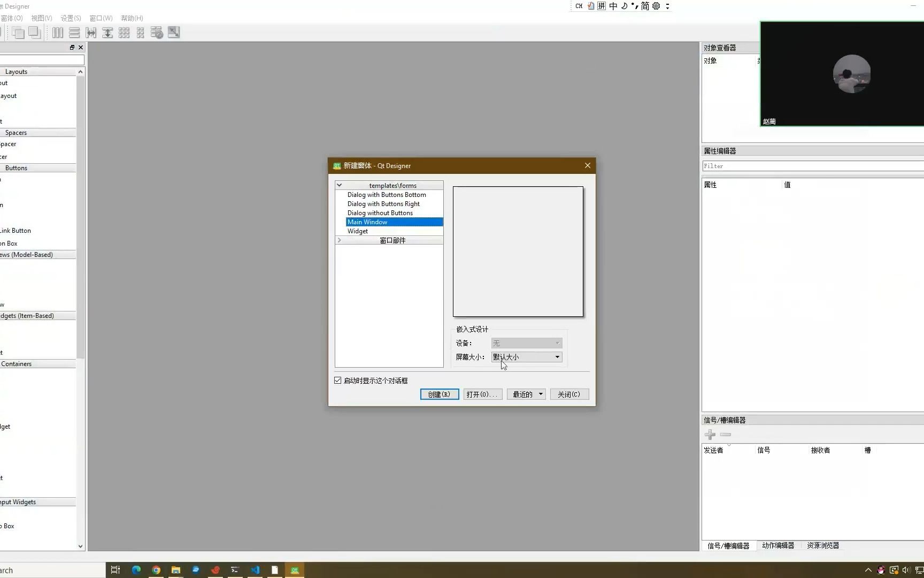The width and height of the screenshot is (924, 578).
Task: Click the IME settings gear icon
Action: pos(656,6)
